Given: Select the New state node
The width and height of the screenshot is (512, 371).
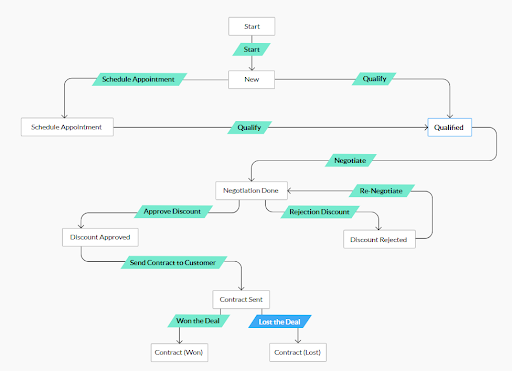Looking at the screenshot, I should click(251, 79).
